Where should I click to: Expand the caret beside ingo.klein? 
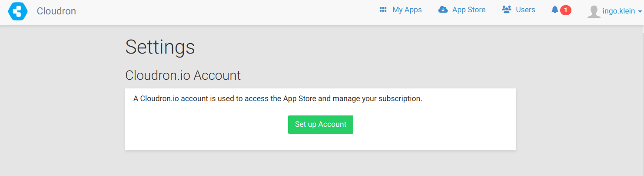coord(640,12)
